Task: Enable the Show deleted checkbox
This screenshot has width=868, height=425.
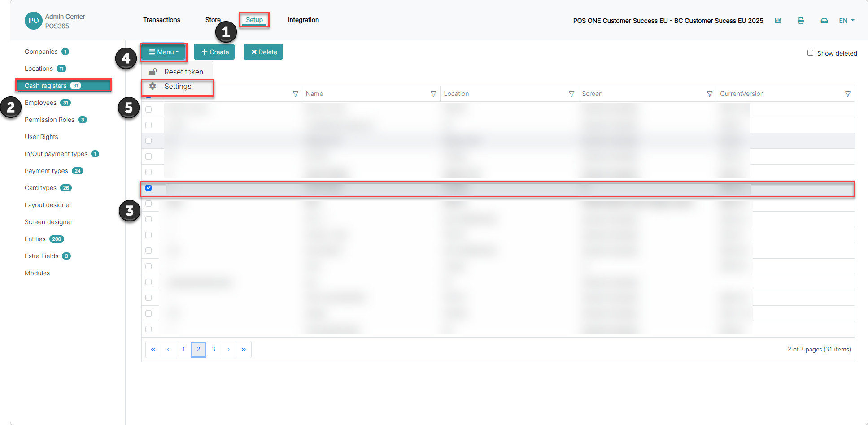Action: pos(810,53)
